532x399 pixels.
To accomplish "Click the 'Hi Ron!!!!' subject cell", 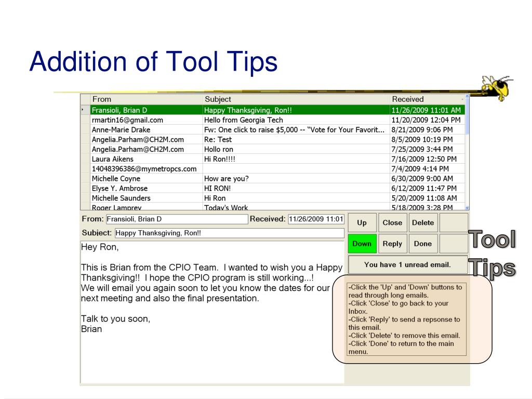I will pyautogui.click(x=296, y=159).
